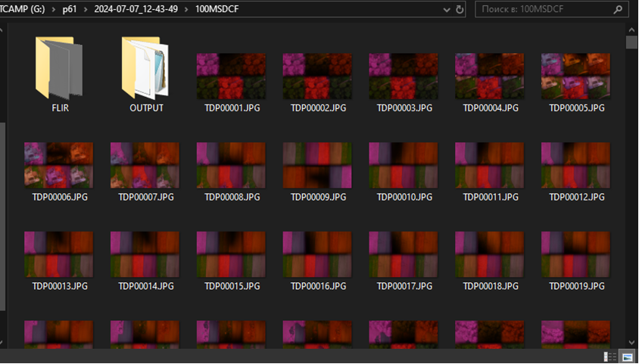Image resolution: width=639 pixels, height=364 pixels.
Task: Expand address bar history dropdown
Action: 446,10
